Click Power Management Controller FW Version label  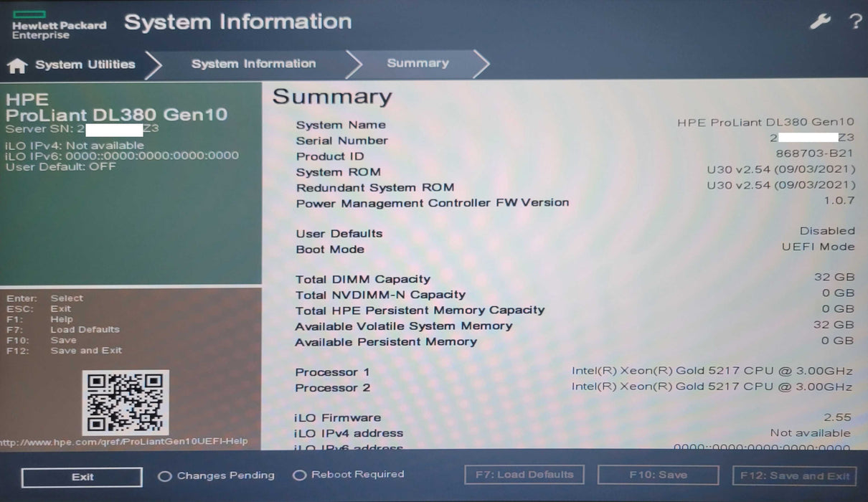(x=433, y=203)
